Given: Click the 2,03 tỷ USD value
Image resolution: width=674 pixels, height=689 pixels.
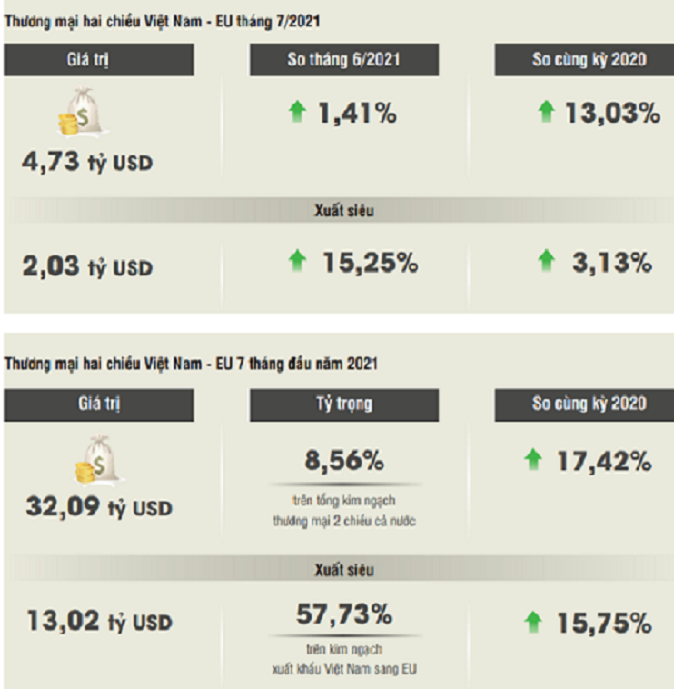Looking at the screenshot, I should 87,267.
